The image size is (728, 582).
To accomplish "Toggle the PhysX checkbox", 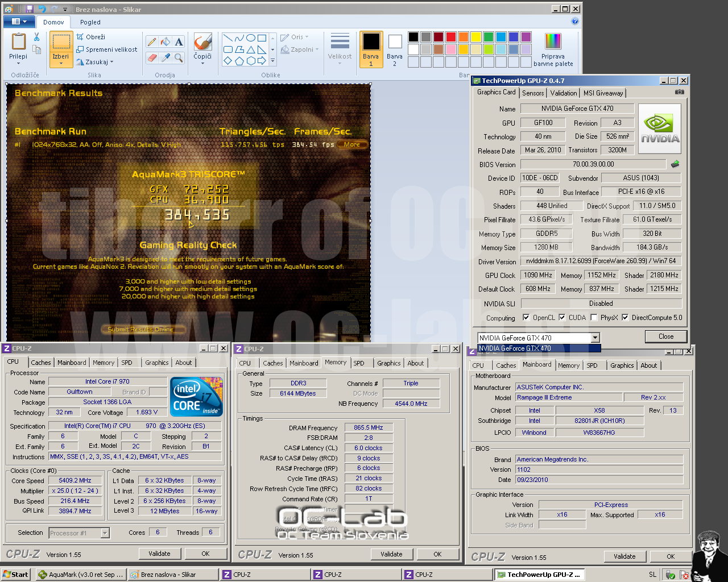I will pos(594,318).
